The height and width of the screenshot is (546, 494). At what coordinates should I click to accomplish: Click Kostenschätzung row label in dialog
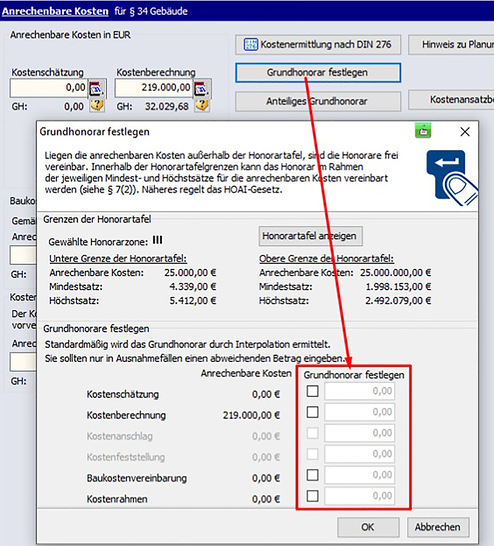click(123, 395)
